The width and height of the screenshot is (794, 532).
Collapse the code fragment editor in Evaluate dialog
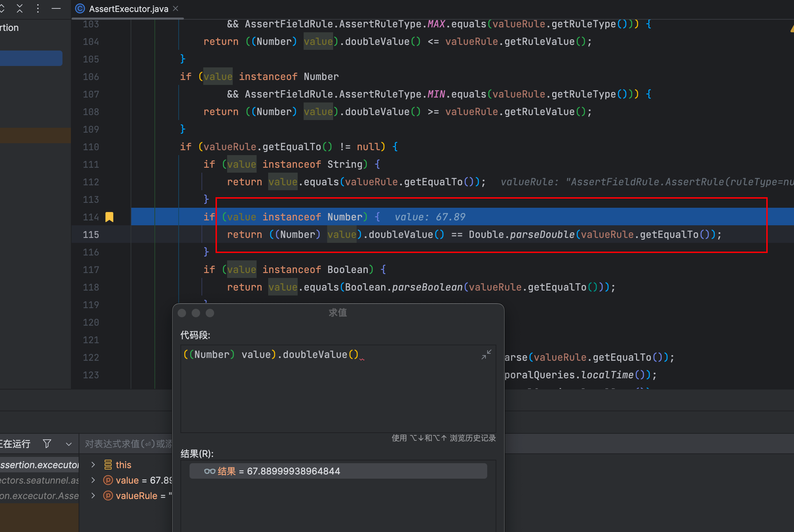coord(486,354)
